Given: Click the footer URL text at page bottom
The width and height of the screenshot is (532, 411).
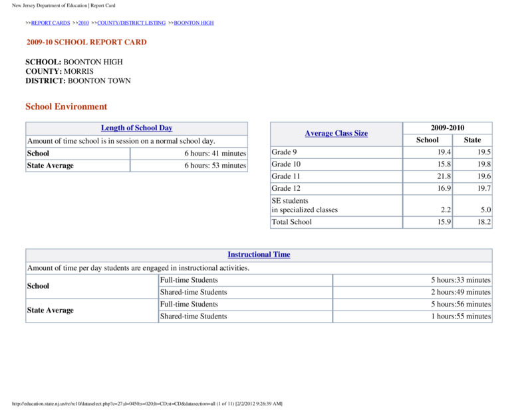Looking at the screenshot, I should coord(147,404).
